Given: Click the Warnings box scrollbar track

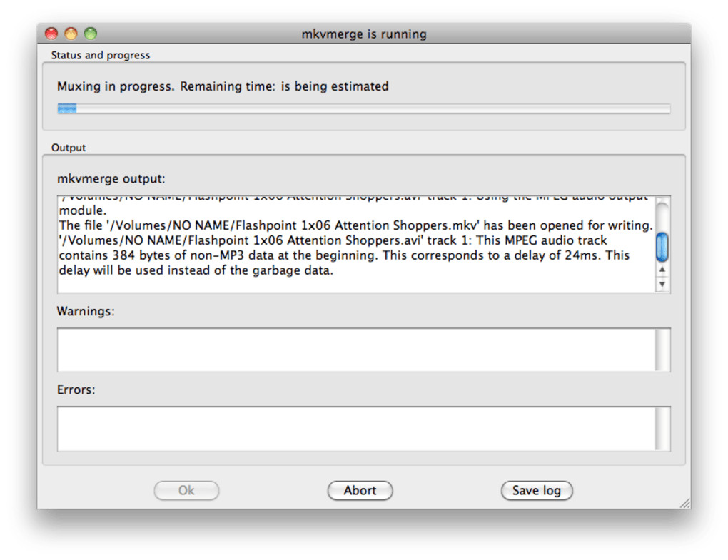Looking at the screenshot, I should pyautogui.click(x=662, y=350).
